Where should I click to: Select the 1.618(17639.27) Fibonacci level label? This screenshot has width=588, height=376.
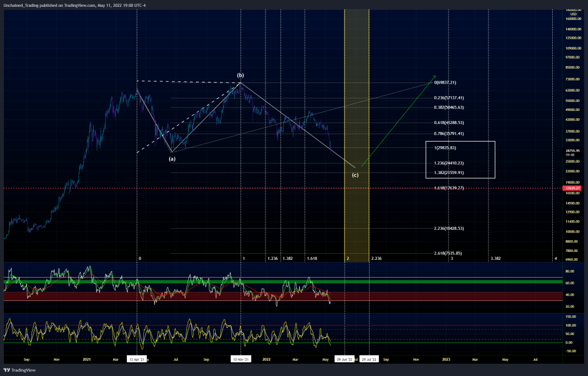click(x=448, y=188)
